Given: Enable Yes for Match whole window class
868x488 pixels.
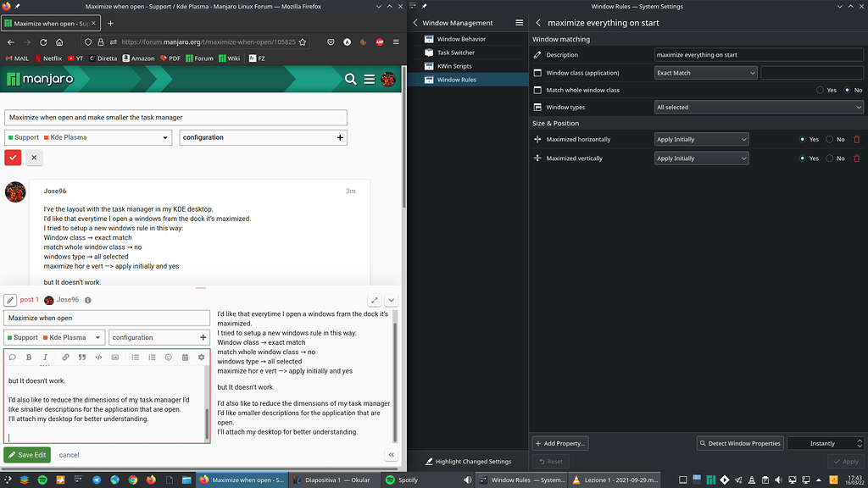Looking at the screenshot, I should pyautogui.click(x=821, y=89).
